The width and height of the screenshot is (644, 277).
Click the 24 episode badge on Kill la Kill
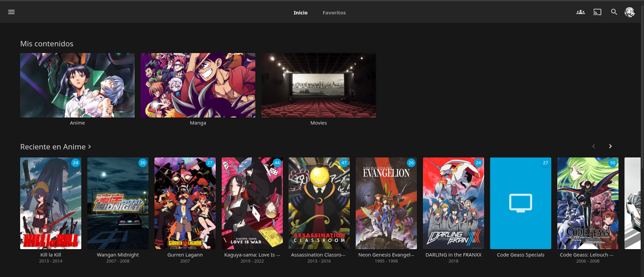[76, 163]
